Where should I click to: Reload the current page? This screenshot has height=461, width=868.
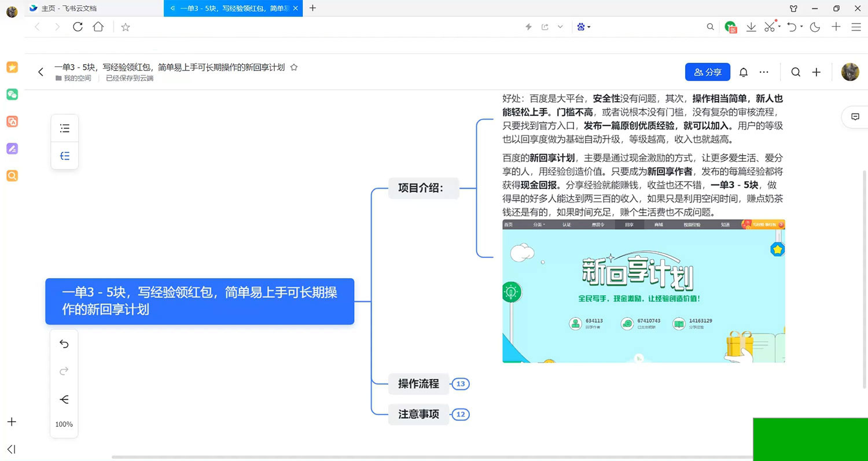coord(78,27)
